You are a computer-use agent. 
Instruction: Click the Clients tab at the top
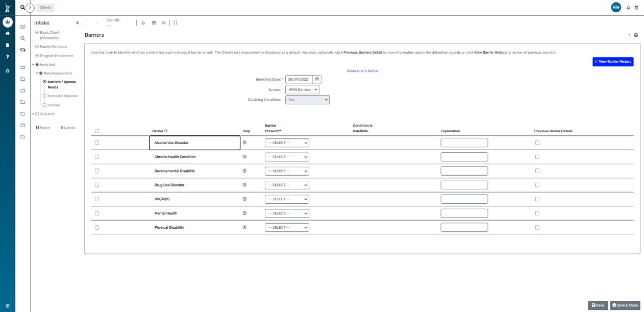pos(45,7)
